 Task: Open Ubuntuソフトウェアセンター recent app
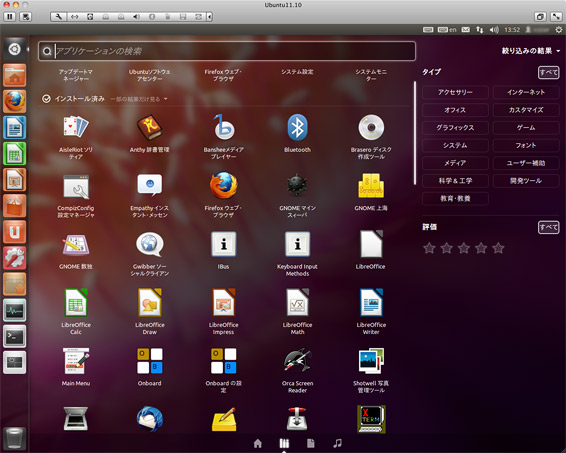[x=149, y=75]
